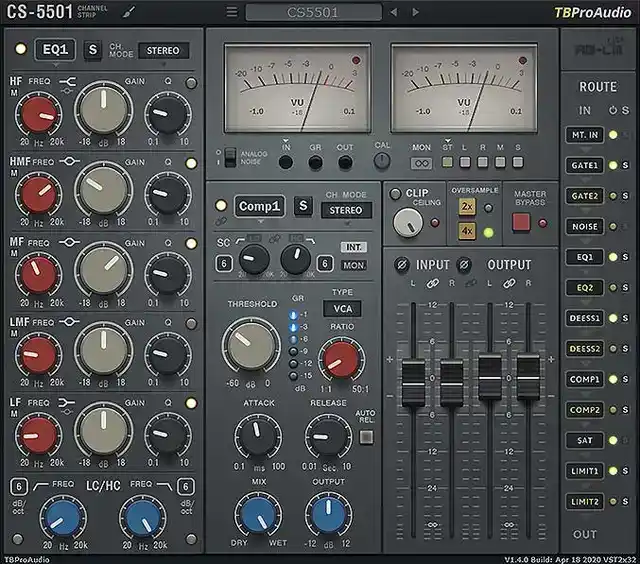Click the input left channel fader

[413, 382]
